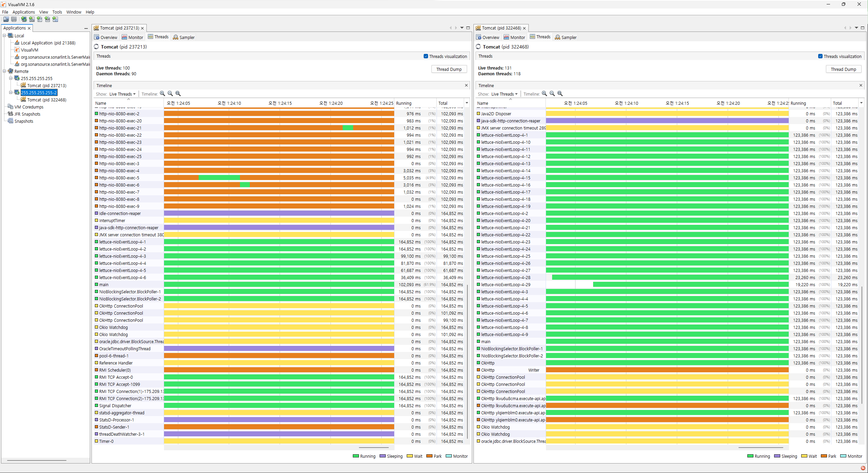Collapse the Local tree node

pyautogui.click(x=4, y=36)
